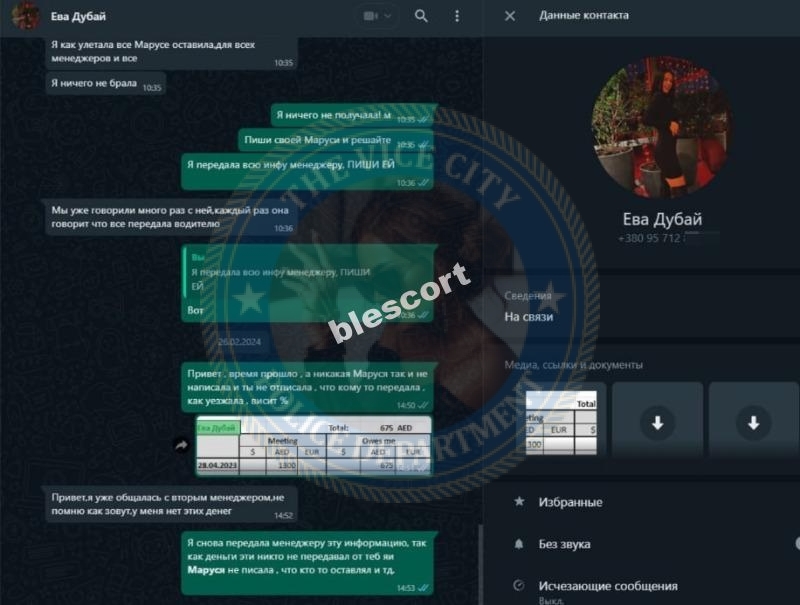Start a video call from header
This screenshot has height=605, width=800.
(370, 16)
